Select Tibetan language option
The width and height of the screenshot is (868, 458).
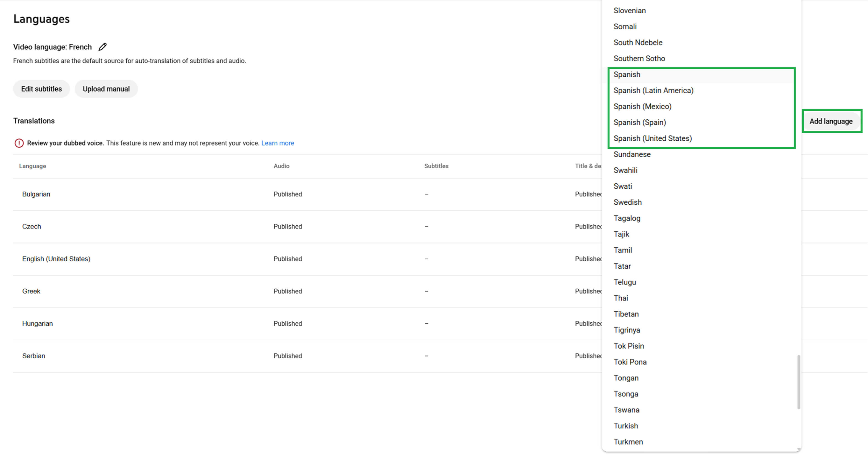[x=701, y=314]
